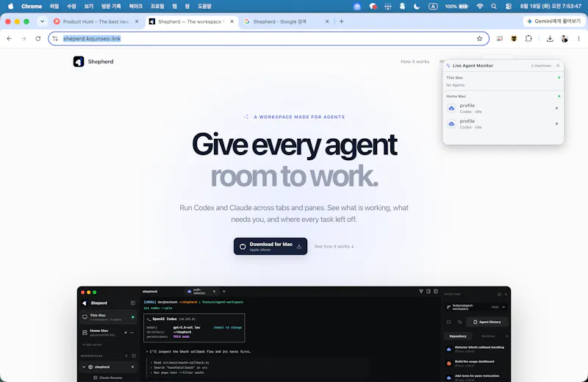Open Build the usage dashboard history item
Image resolution: width=588 pixels, height=382 pixels.
point(476,364)
